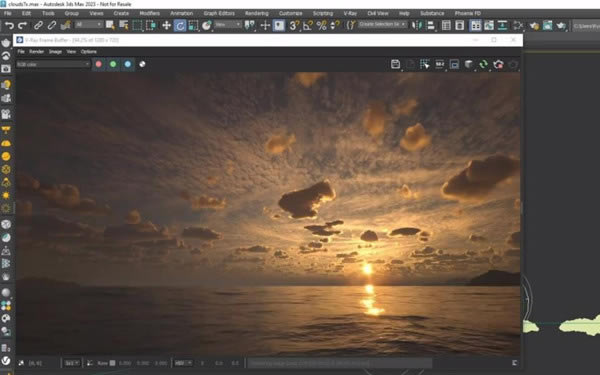This screenshot has width=600, height=375.
Task: Select the Unlink Selection tool
Action: [x=52, y=26]
